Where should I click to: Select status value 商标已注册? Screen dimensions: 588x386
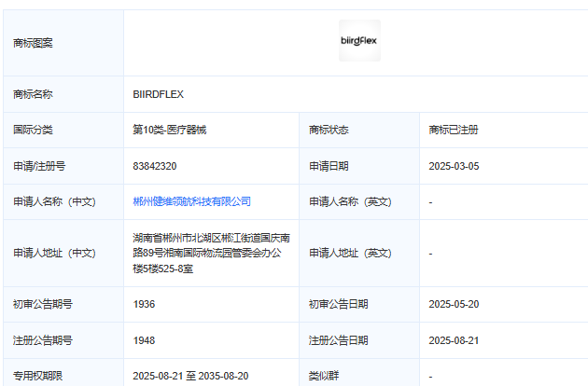(454, 130)
